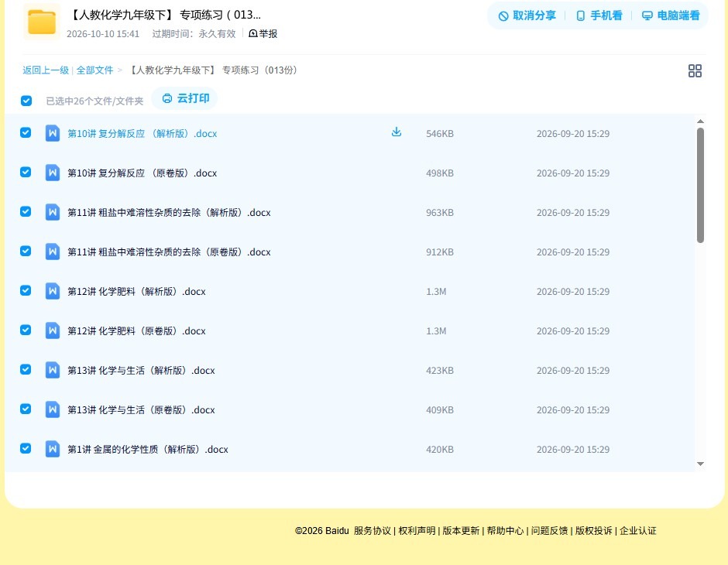Go back via 返回上一级

pos(46,70)
